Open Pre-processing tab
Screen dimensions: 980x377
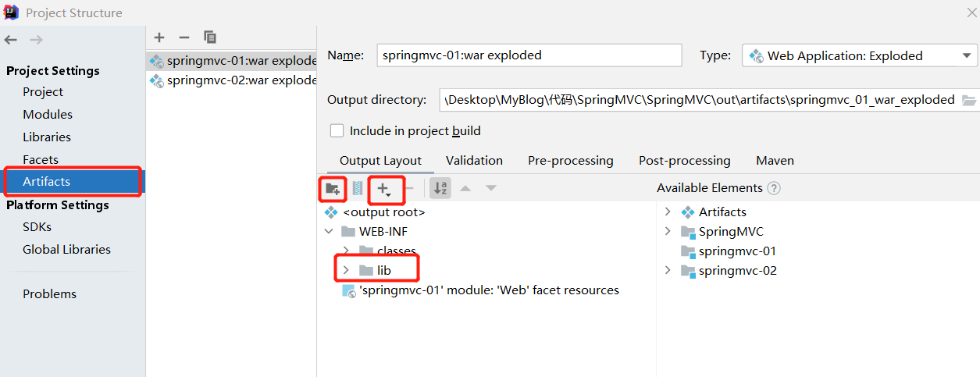click(571, 161)
